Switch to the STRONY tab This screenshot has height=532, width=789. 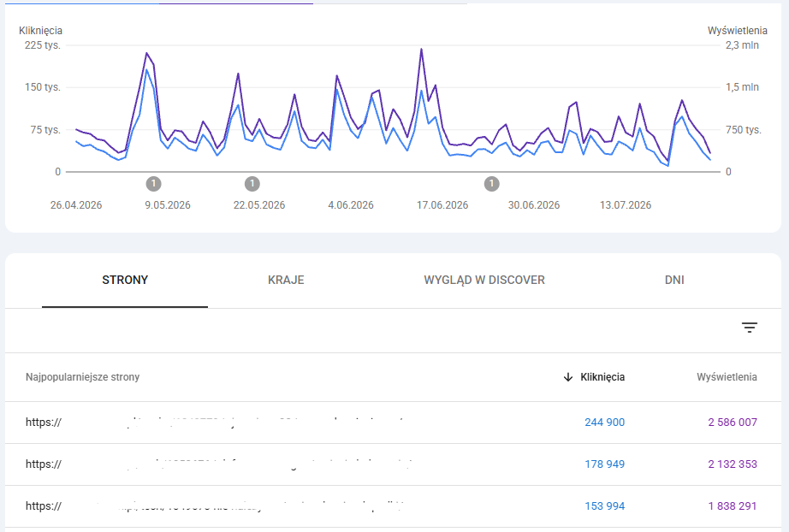(x=125, y=280)
